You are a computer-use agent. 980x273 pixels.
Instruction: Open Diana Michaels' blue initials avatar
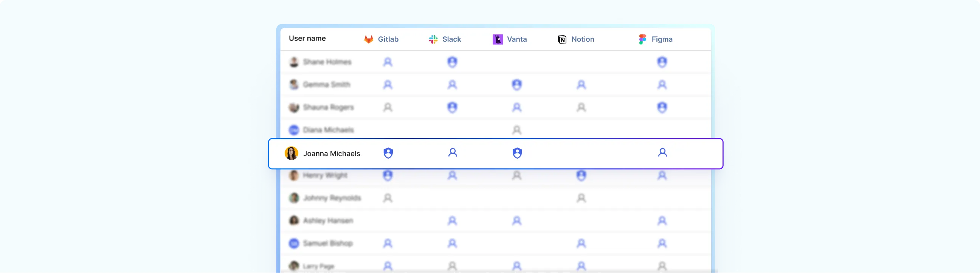pyautogui.click(x=294, y=130)
